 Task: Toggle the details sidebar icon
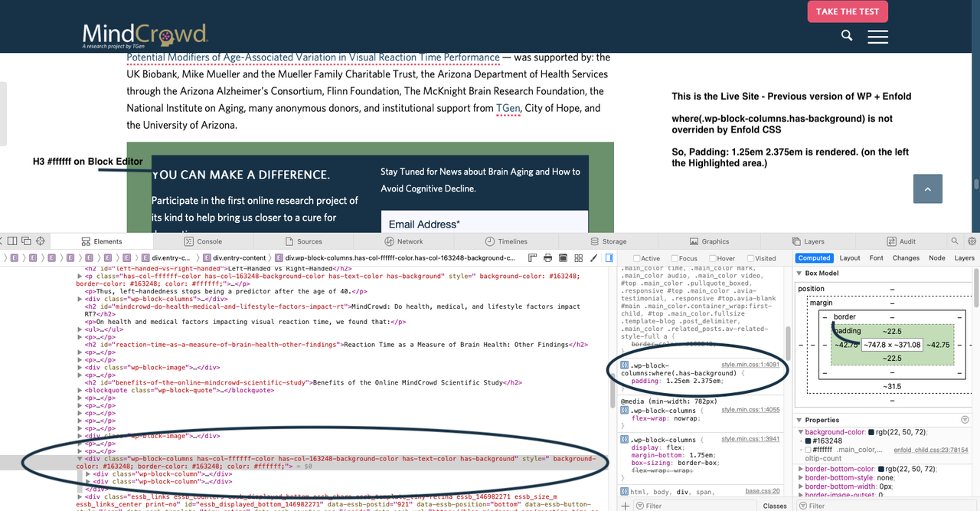[609, 258]
